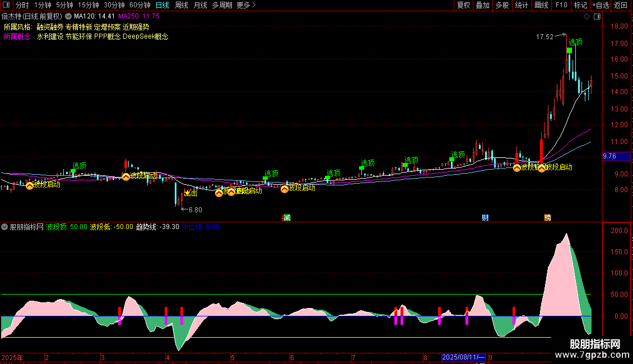Image resolution: width=633 pixels, height=364 pixels.
Task: Open the 股朋指标网 indicator dropdown arrow
Action: [x=4, y=227]
